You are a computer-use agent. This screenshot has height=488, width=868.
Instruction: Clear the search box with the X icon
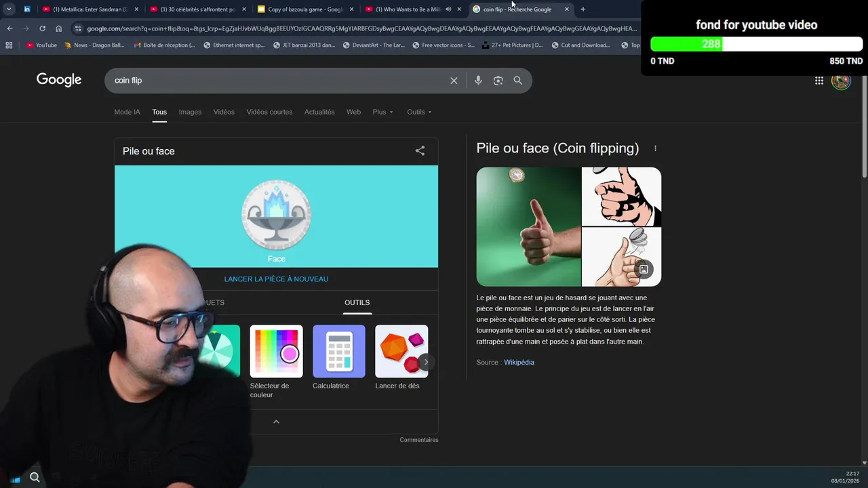[454, 81]
